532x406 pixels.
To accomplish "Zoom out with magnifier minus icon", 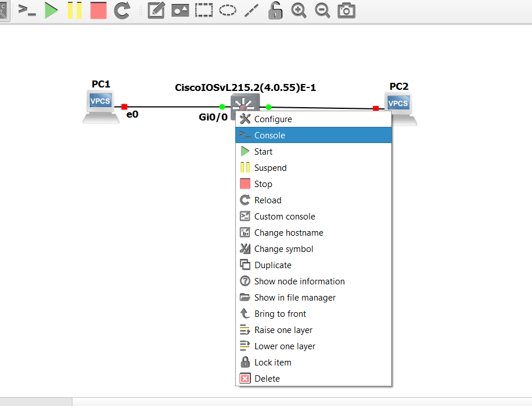I will tap(323, 10).
